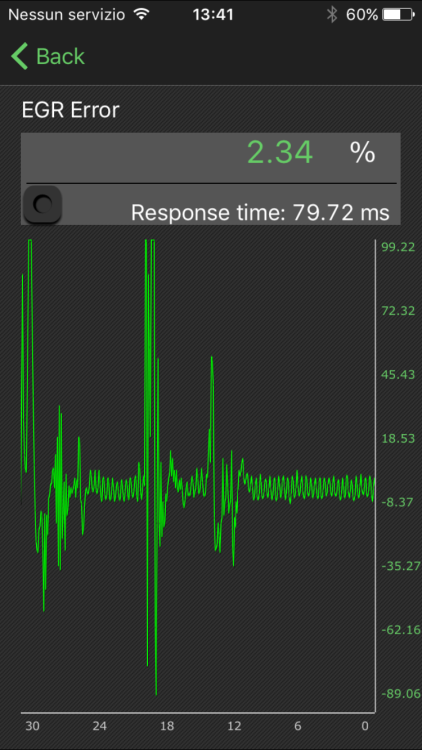Image resolution: width=422 pixels, height=750 pixels.
Task: Tap the 0 time axis label
Action: [x=365, y=726]
